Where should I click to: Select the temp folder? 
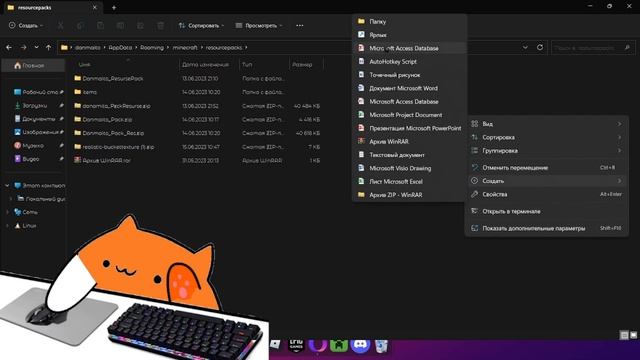tap(89, 92)
